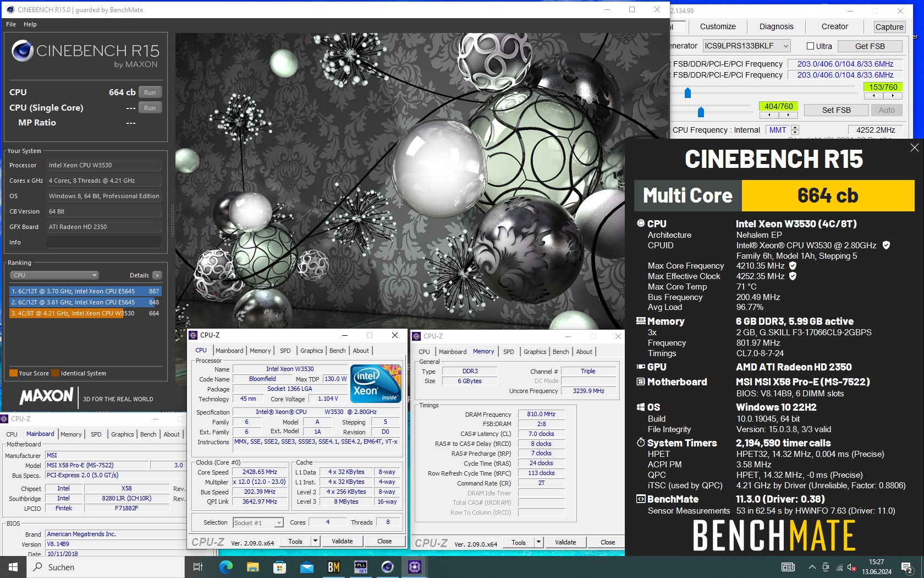
Task: Click the Intel Xeon inside logo
Action: click(x=376, y=383)
